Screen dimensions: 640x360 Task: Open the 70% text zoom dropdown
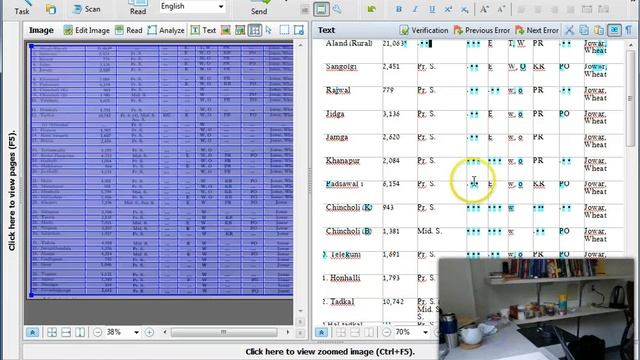click(x=425, y=332)
